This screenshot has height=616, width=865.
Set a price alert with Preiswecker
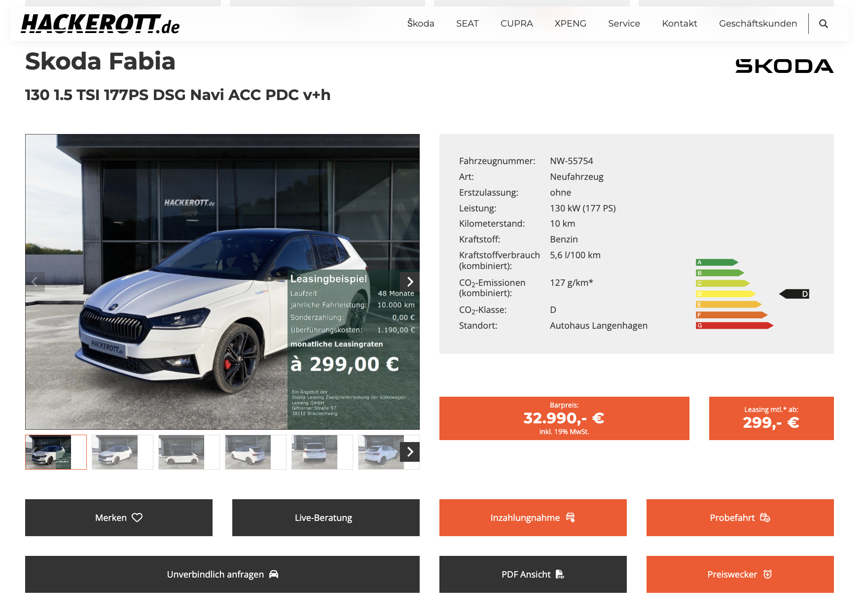pyautogui.click(x=740, y=574)
